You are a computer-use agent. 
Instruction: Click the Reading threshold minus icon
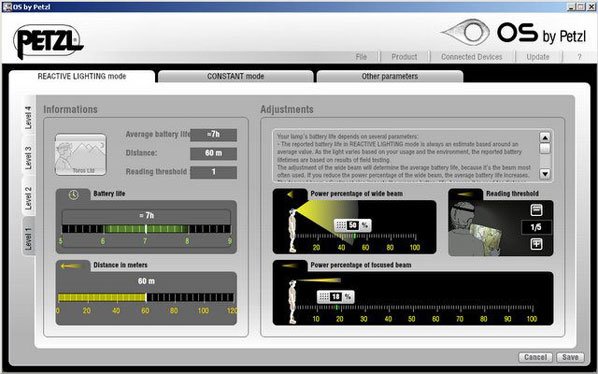(x=536, y=210)
